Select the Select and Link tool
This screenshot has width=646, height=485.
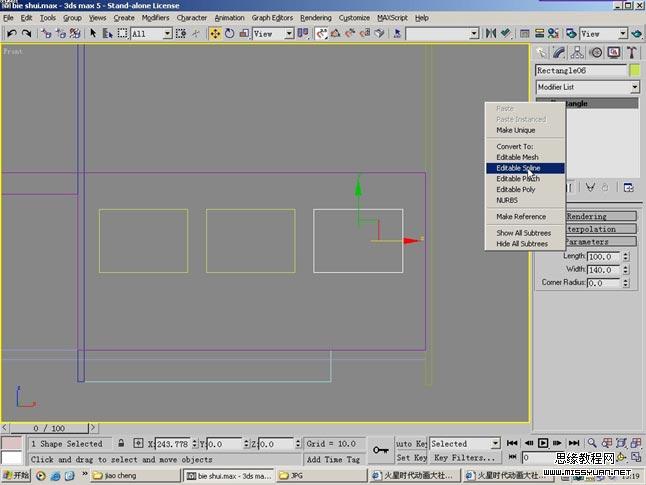coord(46,33)
